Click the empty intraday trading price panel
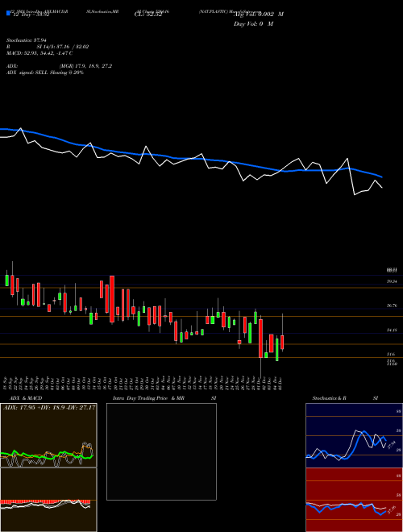Image resolution: width=403 pixels, height=532 pixels. point(161,451)
